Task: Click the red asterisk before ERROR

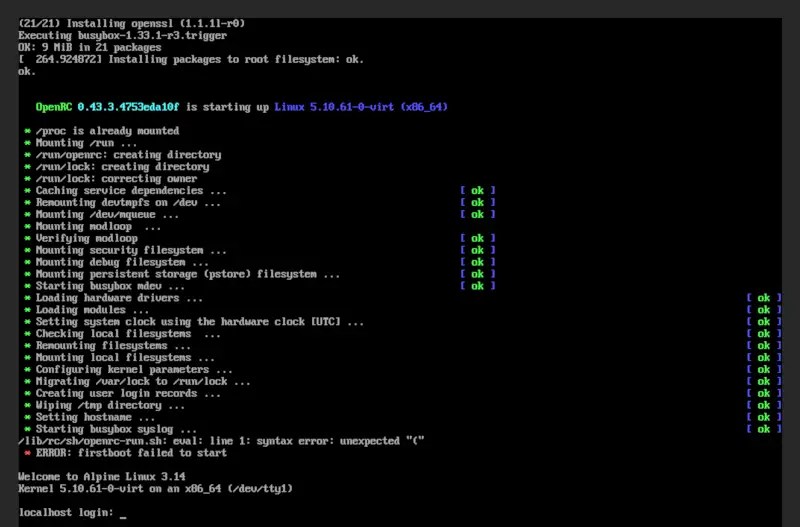Action: point(28,453)
